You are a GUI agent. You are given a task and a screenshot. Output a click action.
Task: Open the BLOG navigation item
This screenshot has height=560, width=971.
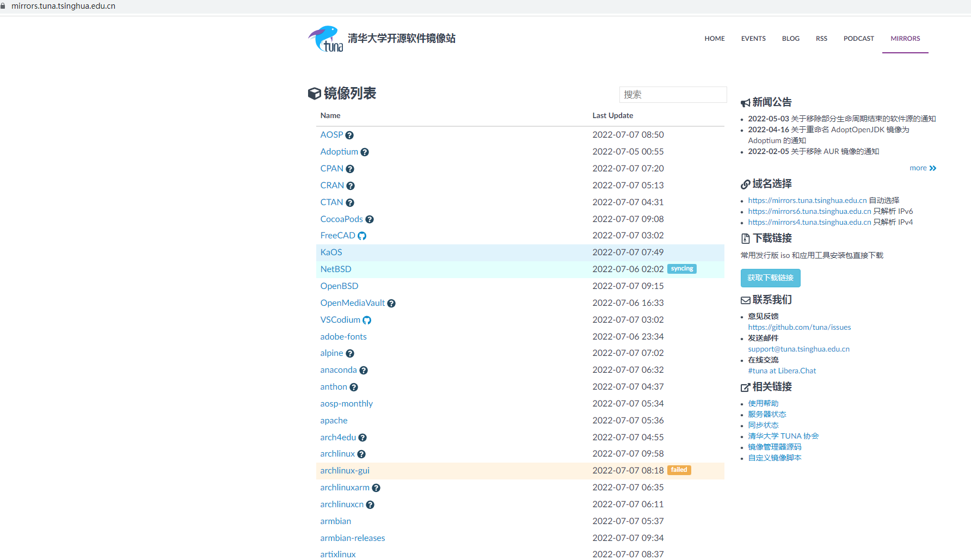coord(791,39)
